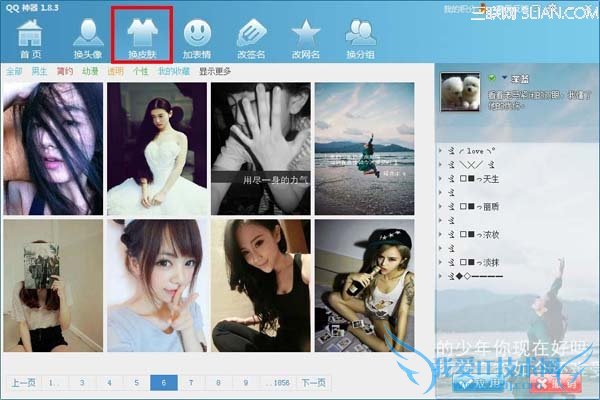Pick the skin of girl in white dress
The width and height of the screenshot is (600, 400).
(x=157, y=149)
